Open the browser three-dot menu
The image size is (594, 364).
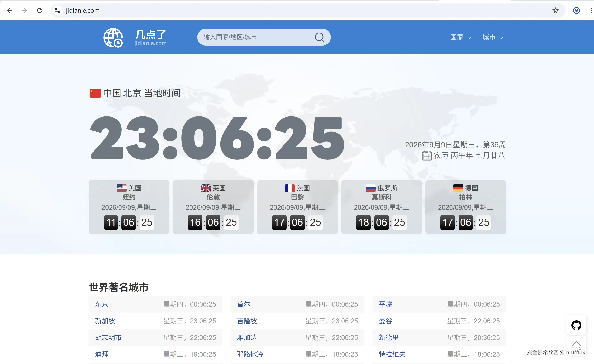coord(591,10)
